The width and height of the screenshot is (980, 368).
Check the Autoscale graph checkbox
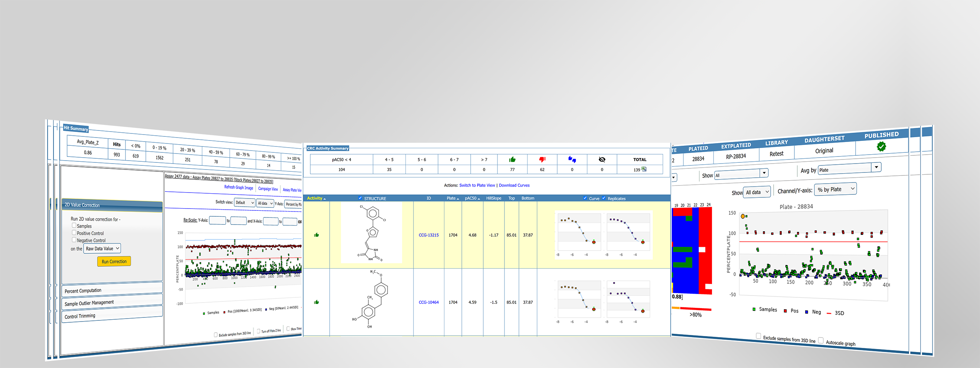821,340
